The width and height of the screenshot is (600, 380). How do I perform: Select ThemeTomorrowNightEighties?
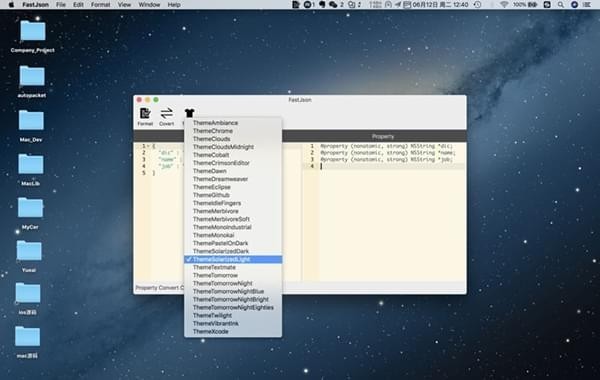click(233, 308)
